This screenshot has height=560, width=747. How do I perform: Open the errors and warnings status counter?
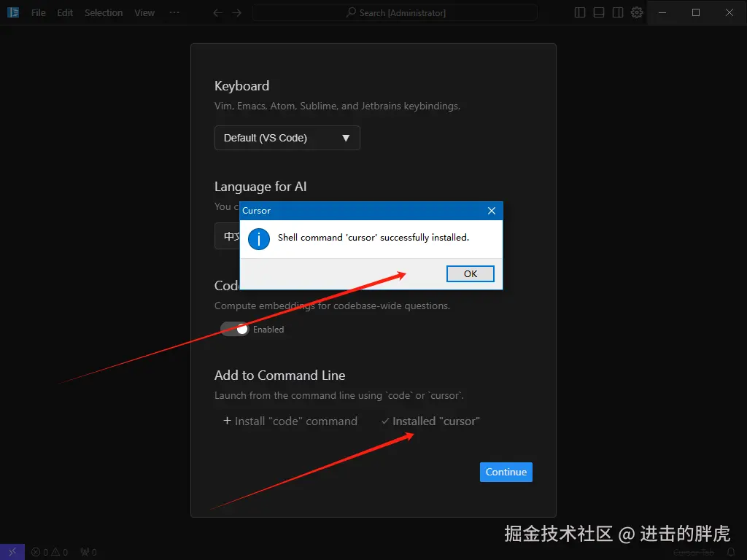pyautogui.click(x=50, y=553)
